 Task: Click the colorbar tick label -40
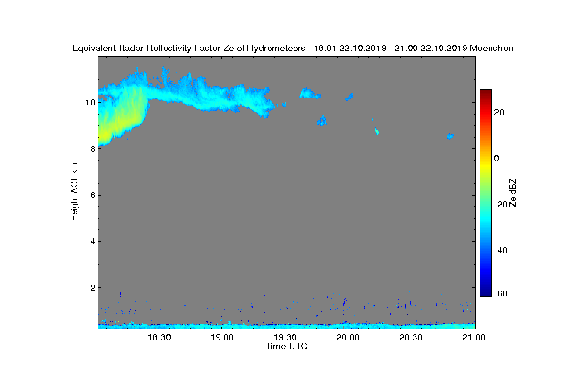[x=500, y=250]
